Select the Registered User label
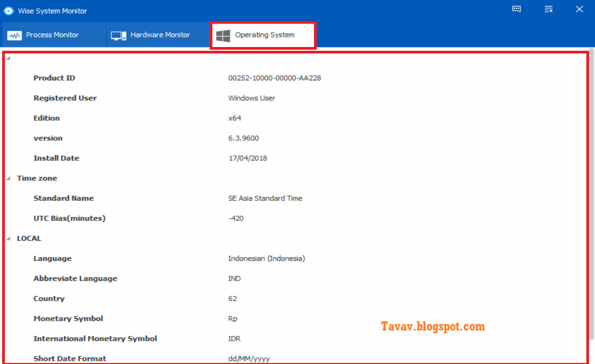This screenshot has height=364, width=595. [x=65, y=98]
